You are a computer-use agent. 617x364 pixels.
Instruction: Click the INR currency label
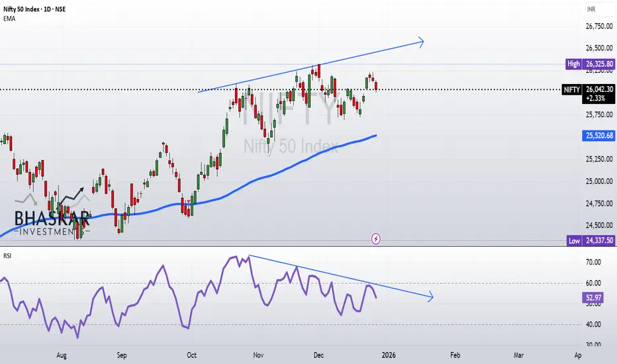tap(591, 9)
